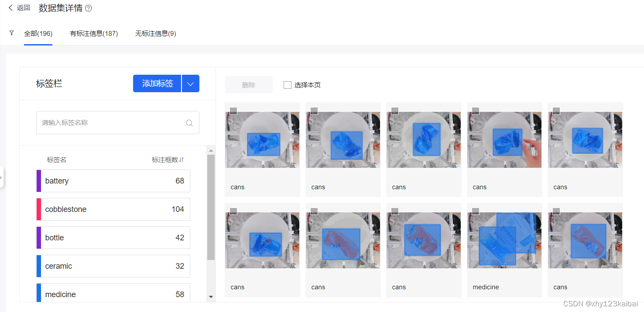Switch to the 全部(196) tab

click(x=38, y=34)
